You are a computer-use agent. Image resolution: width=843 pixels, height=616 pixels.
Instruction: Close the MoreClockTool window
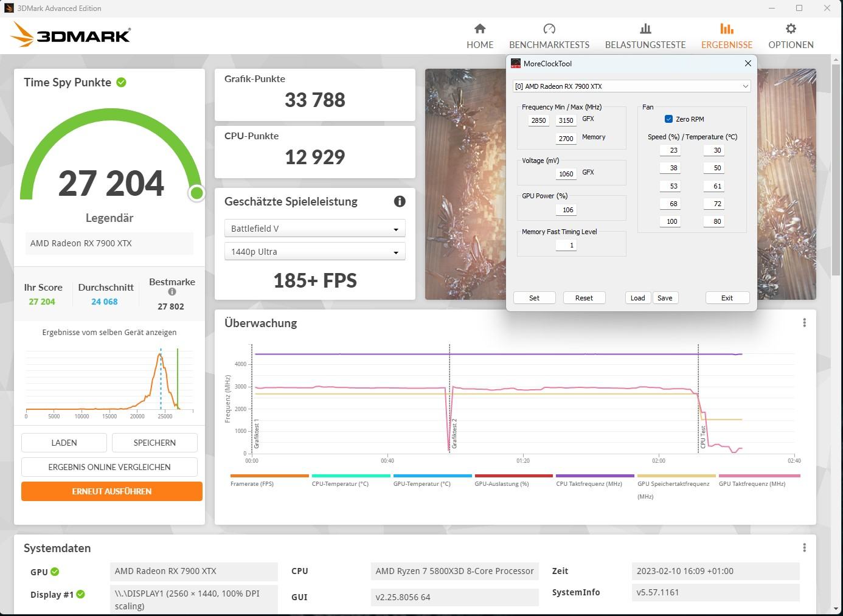pyautogui.click(x=748, y=63)
